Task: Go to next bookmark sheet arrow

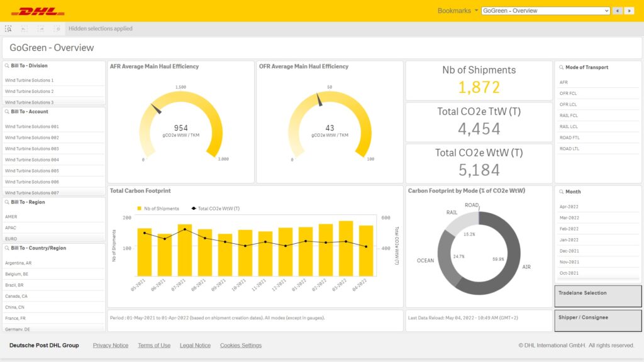Action: point(629,11)
